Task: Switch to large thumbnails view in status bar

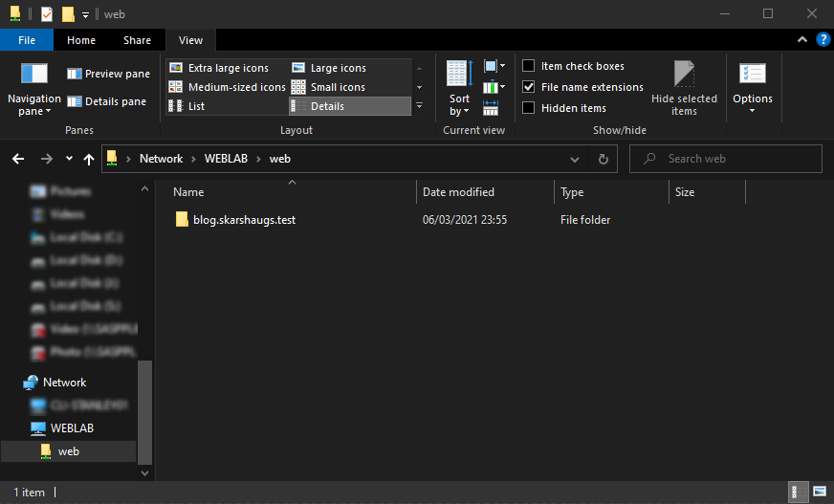Action: click(x=820, y=492)
